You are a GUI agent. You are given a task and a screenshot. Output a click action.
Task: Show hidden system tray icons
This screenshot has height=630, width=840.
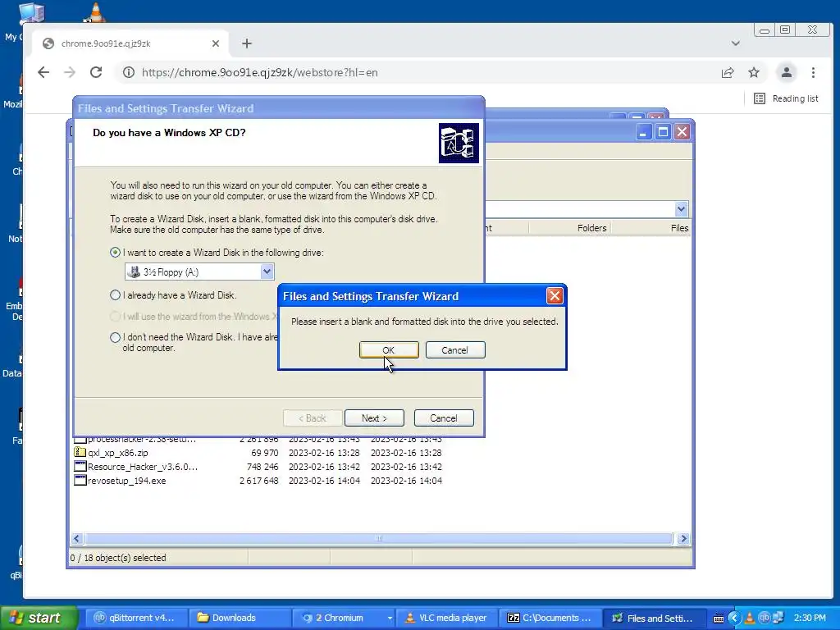pyautogui.click(x=734, y=619)
